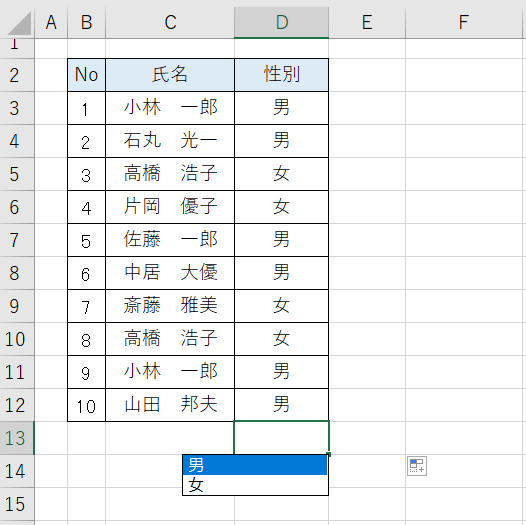
Task: Select column C header
Action: click(170, 22)
